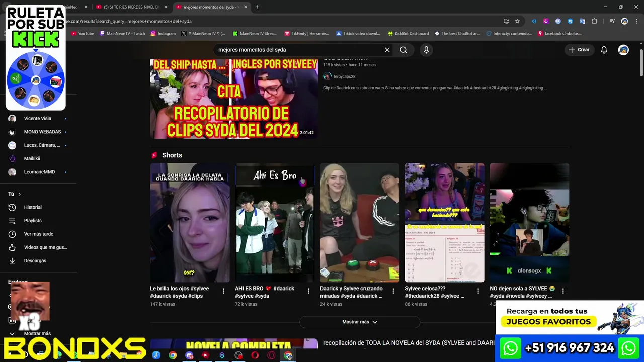
Task: Open the facebook símbolos bookmark
Action: click(560, 34)
